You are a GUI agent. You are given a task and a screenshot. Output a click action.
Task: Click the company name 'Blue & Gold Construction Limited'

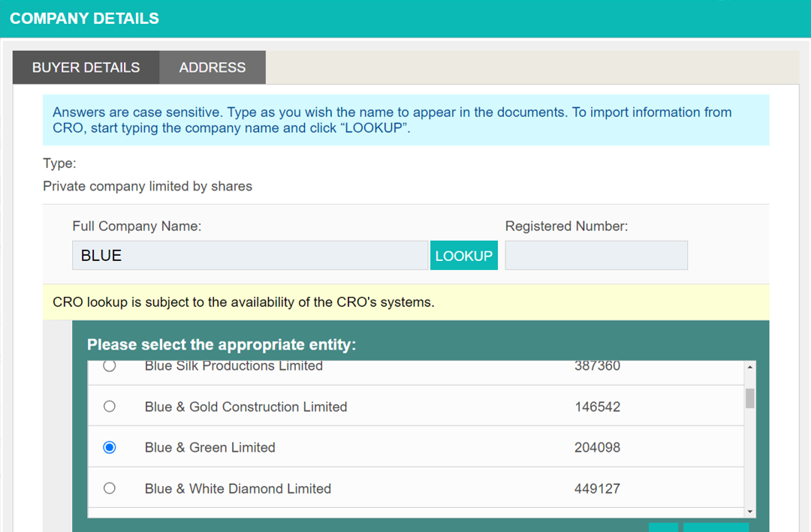point(246,407)
